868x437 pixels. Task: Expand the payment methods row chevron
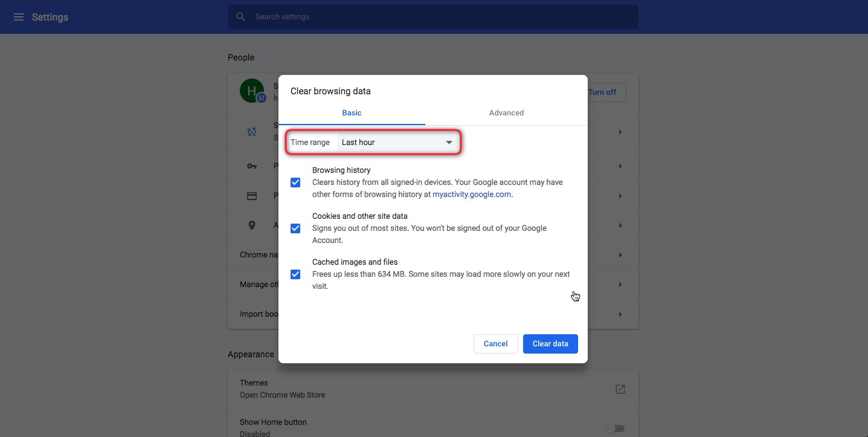point(620,196)
